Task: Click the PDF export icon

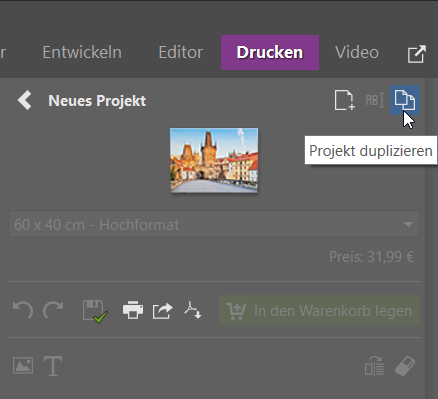Action: coord(193,310)
